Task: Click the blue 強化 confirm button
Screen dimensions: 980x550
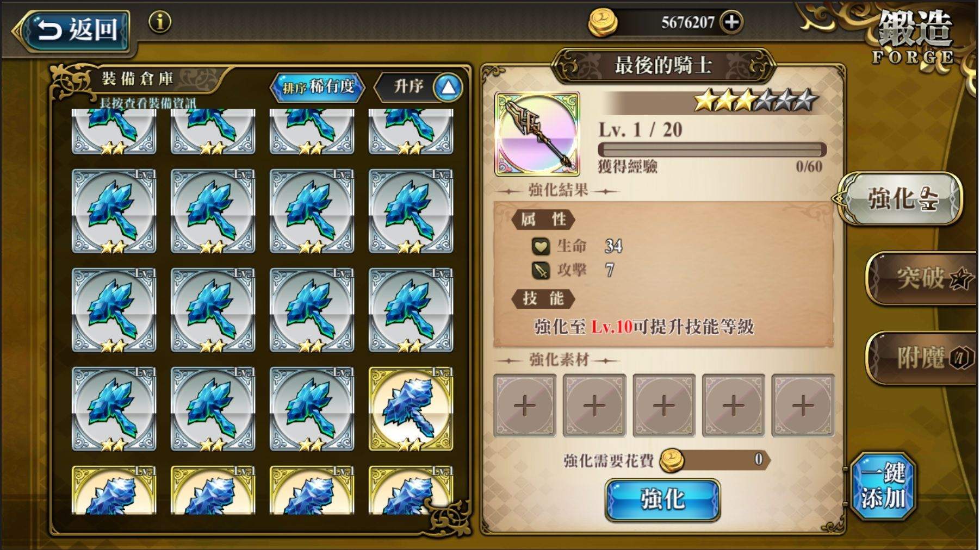Action: (x=663, y=500)
